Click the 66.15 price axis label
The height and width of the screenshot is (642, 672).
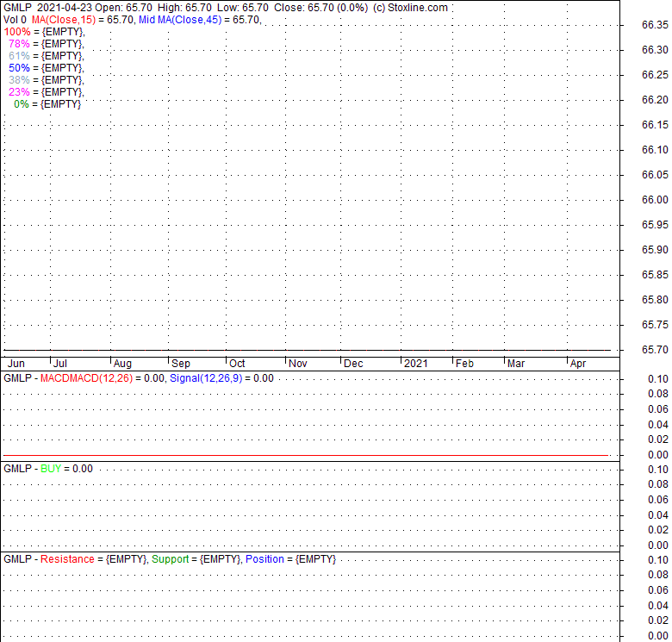655,125
